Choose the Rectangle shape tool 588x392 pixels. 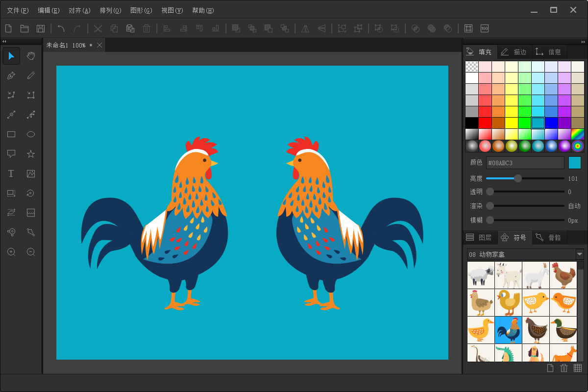click(11, 134)
